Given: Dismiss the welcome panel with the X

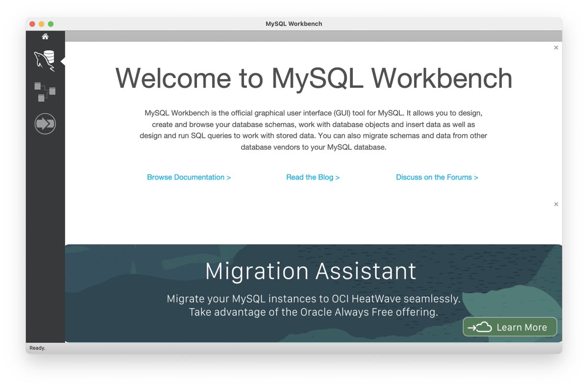Looking at the screenshot, I should tap(556, 48).
